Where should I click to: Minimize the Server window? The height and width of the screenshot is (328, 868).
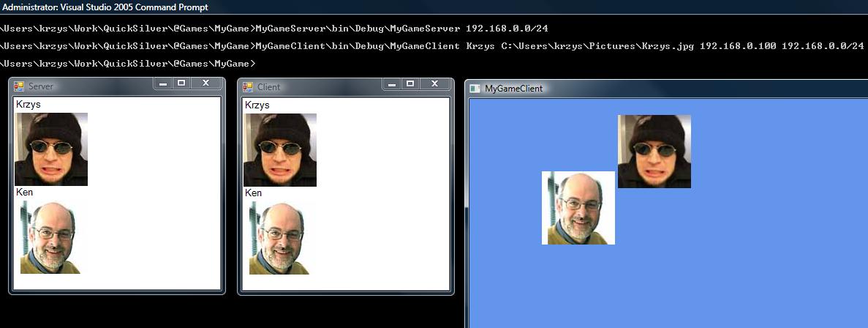click(163, 83)
